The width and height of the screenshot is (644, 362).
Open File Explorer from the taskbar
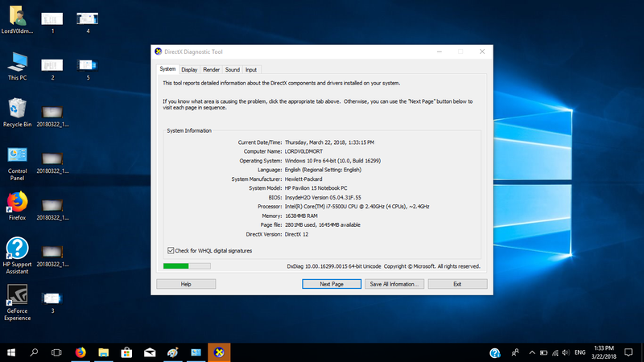tap(103, 352)
